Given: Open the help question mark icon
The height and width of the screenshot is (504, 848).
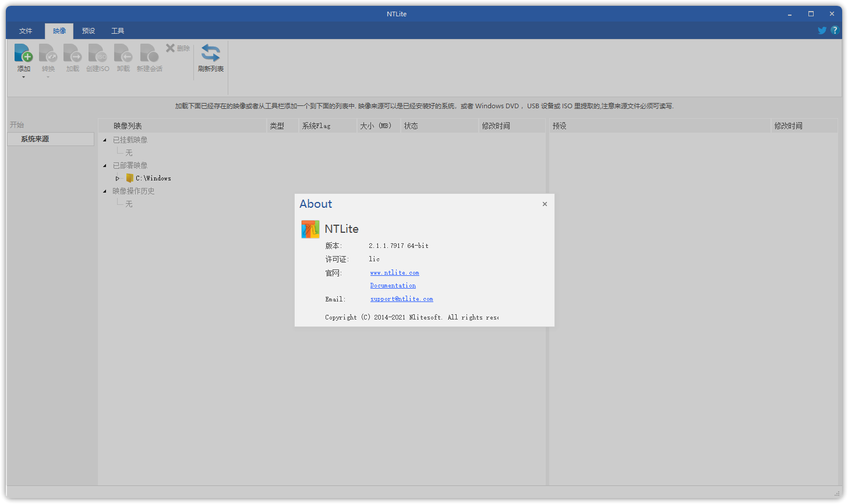Looking at the screenshot, I should tap(835, 30).
